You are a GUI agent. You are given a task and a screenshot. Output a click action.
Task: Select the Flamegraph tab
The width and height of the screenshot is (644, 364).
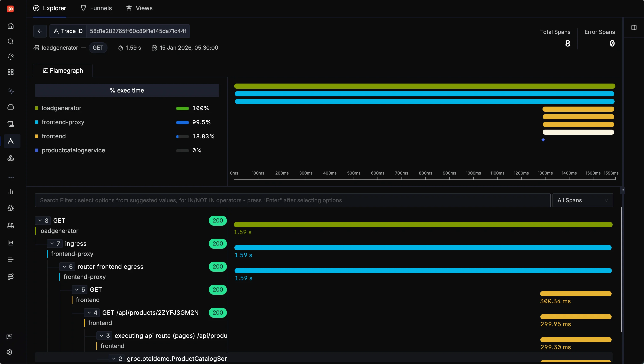pos(63,71)
